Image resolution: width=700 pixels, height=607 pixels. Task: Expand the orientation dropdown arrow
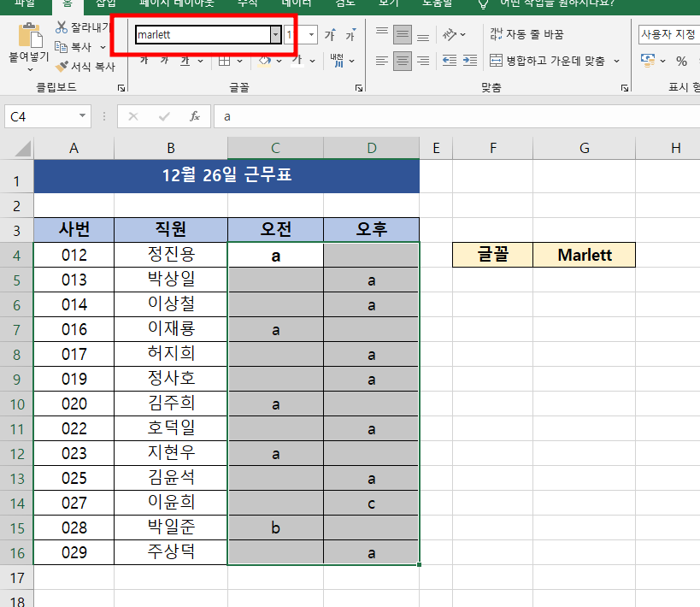[463, 34]
